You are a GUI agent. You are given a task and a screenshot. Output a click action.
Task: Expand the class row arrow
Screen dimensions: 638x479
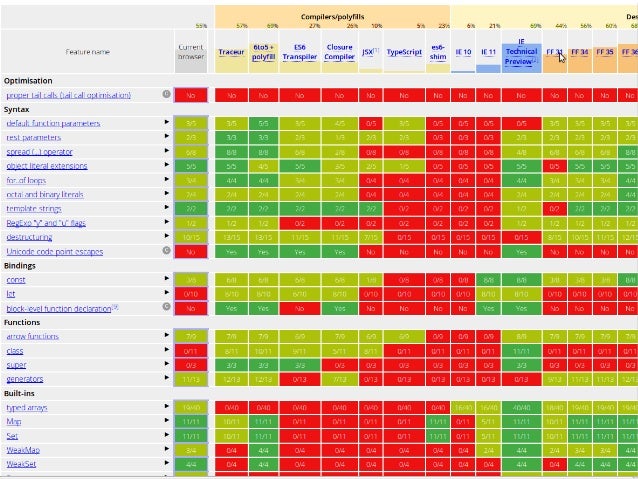166,349
